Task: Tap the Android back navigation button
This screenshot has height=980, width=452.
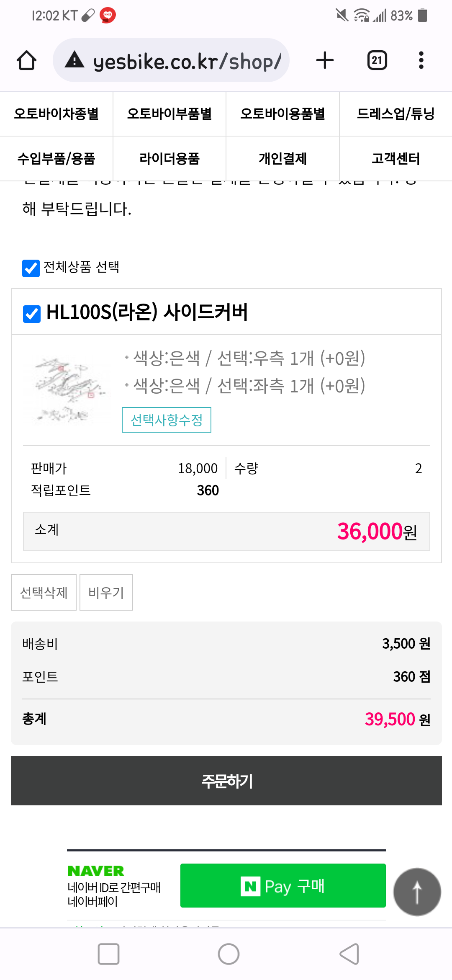Action: pyautogui.click(x=349, y=954)
